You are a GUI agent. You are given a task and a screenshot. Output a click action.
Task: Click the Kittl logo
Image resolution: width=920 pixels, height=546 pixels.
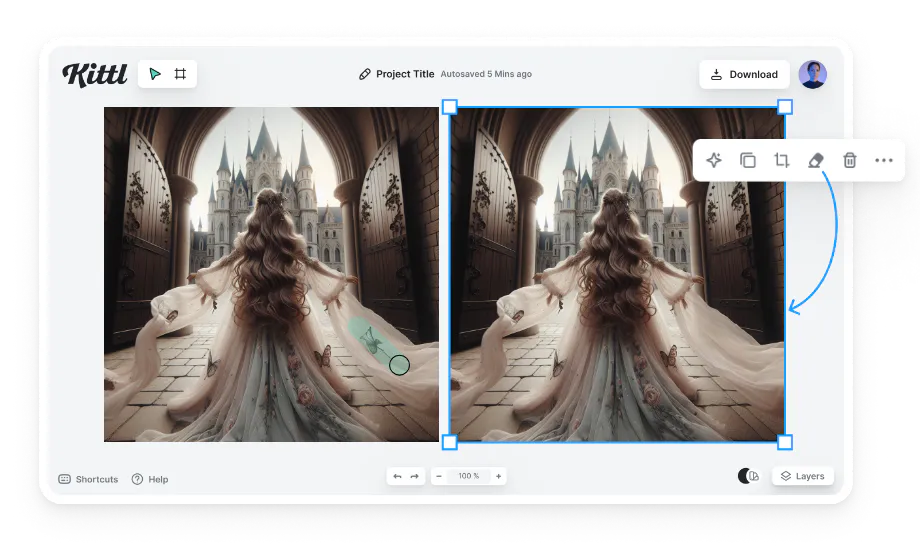[x=94, y=74]
